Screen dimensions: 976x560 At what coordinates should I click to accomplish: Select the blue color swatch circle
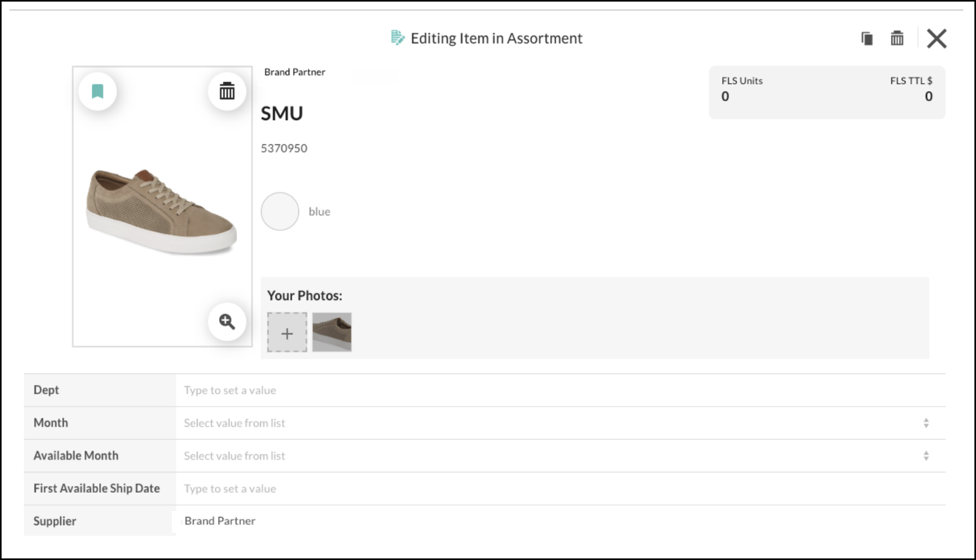click(x=280, y=212)
